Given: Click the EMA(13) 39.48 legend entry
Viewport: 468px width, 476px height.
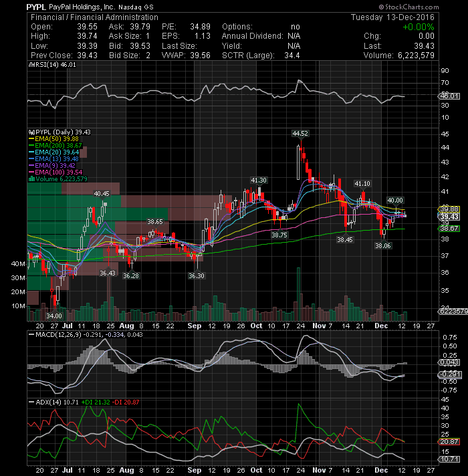Looking at the screenshot, I should 53,158.
